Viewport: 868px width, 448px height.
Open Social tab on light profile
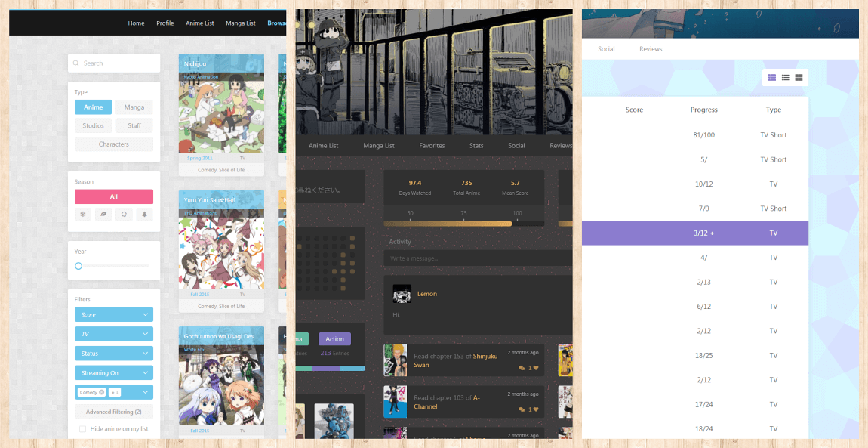point(607,49)
